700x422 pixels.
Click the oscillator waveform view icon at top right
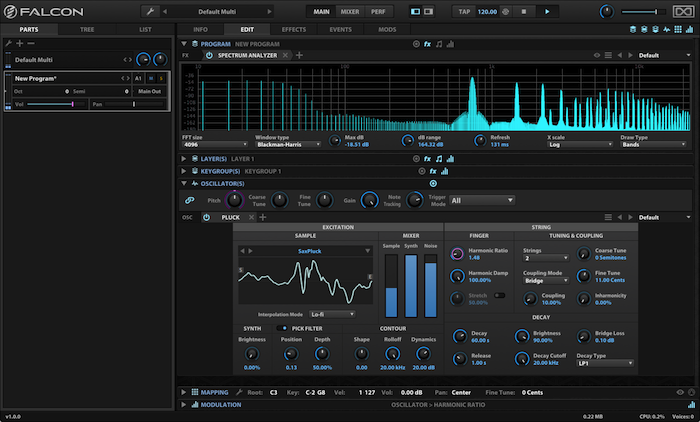(x=667, y=29)
